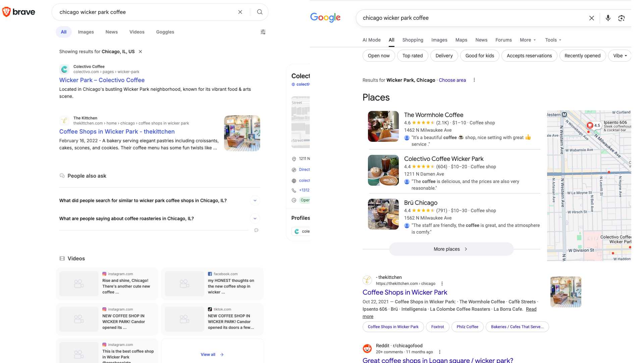The image size is (644, 363).
Task: Toggle the Accepts reservations filter
Action: pyautogui.click(x=529, y=56)
